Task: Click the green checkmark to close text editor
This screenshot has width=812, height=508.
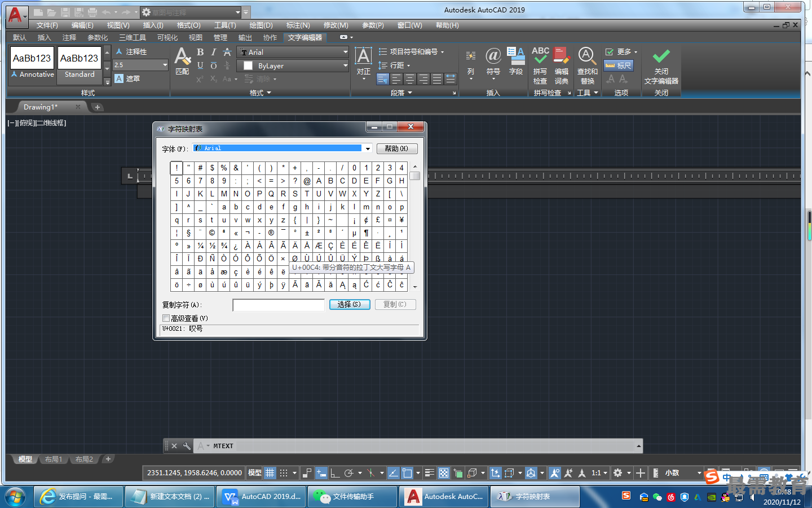Action: pyautogui.click(x=661, y=56)
